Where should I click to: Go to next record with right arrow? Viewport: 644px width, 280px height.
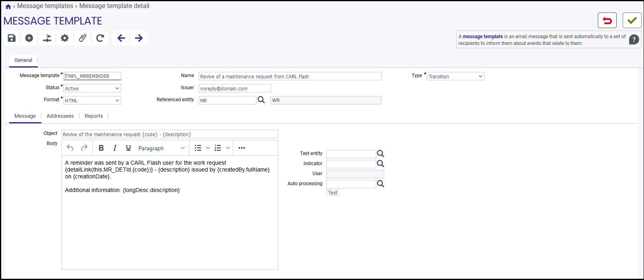coord(139,38)
